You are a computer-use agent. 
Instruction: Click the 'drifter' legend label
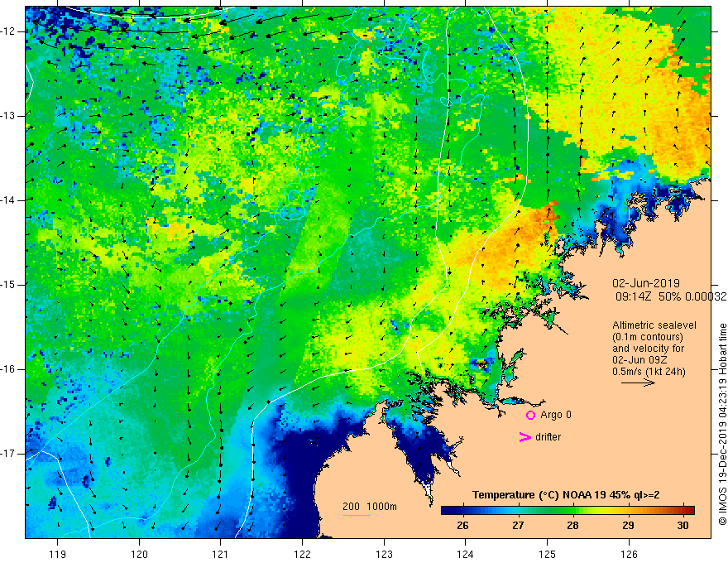pos(548,437)
